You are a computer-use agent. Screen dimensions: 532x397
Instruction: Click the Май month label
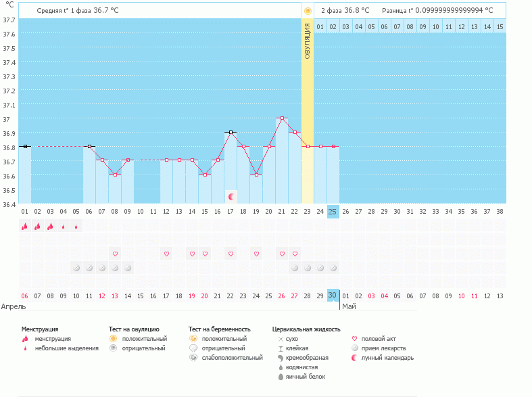349,306
